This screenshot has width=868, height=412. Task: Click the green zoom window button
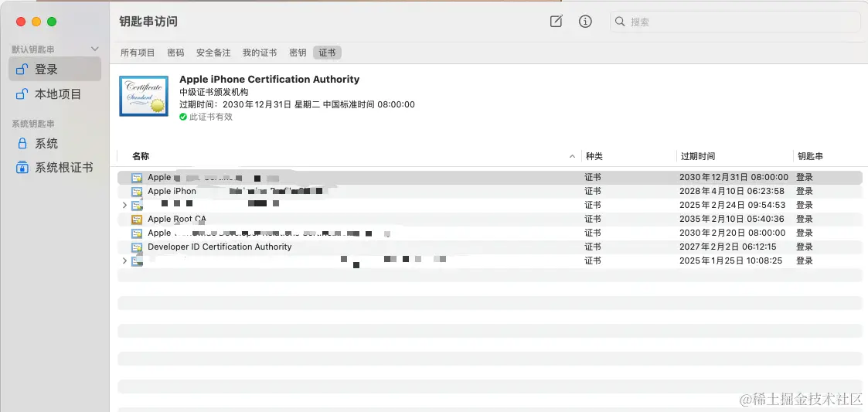pyautogui.click(x=52, y=22)
